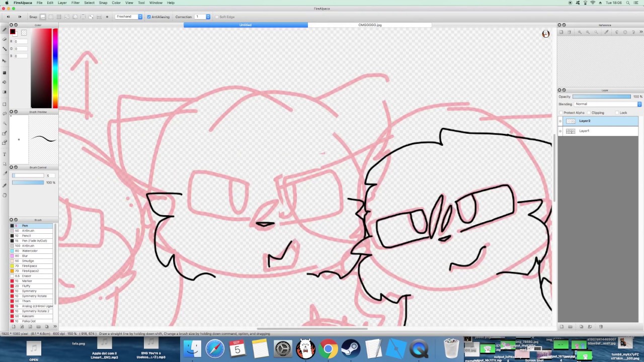Click the rainbow hue slider bar
Image resolution: width=644 pixels, height=362 pixels.
coord(55,68)
